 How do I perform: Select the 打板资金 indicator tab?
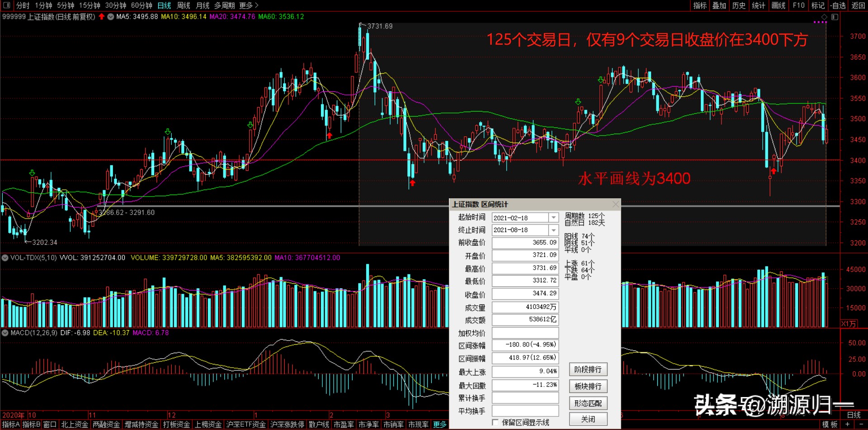[176, 425]
